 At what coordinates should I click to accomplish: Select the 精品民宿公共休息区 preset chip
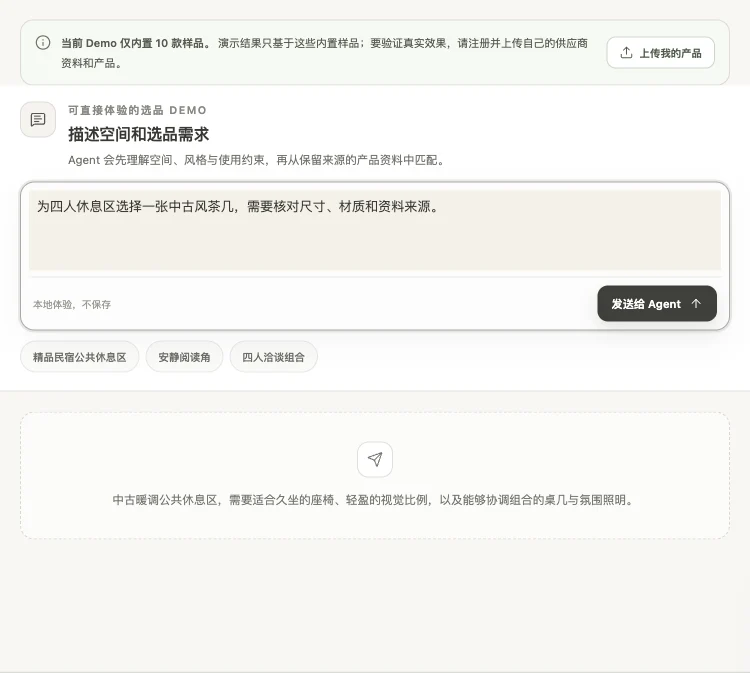pyautogui.click(x=79, y=357)
